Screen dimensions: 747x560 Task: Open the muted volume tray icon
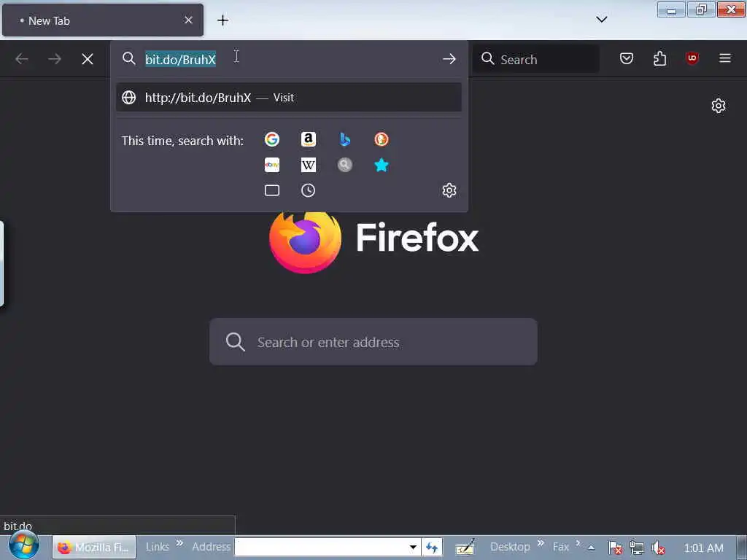tap(659, 548)
